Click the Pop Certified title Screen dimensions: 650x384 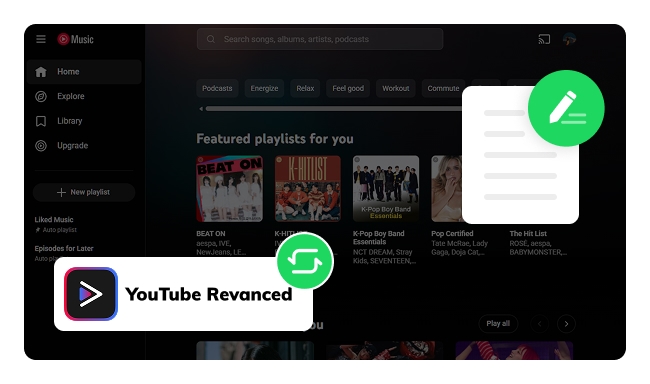point(452,233)
